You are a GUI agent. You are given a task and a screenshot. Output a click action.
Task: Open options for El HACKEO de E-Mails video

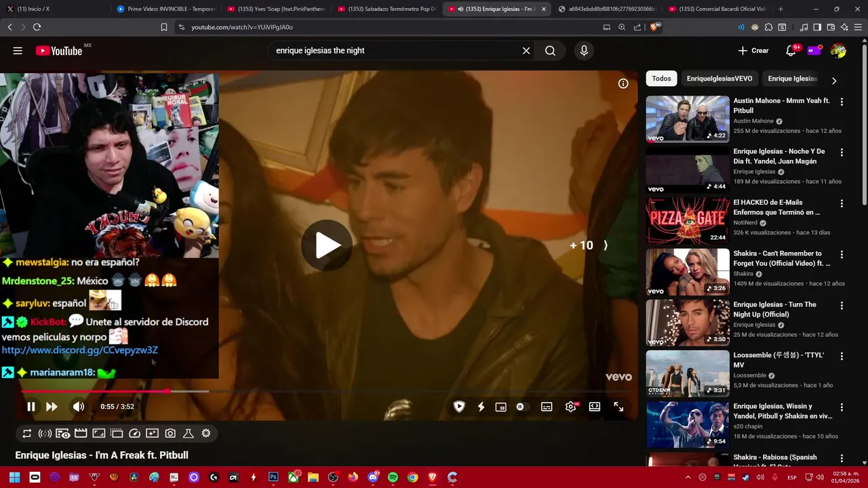point(842,203)
